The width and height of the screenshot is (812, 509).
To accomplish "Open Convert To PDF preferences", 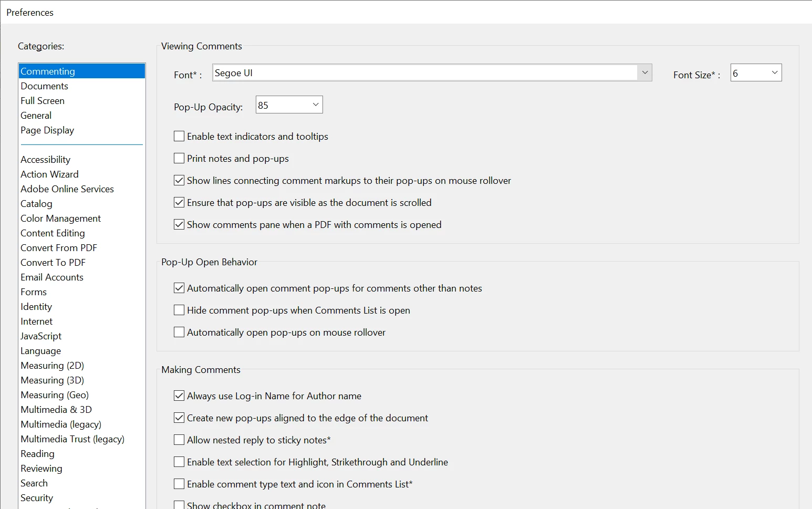I will 82,263.
